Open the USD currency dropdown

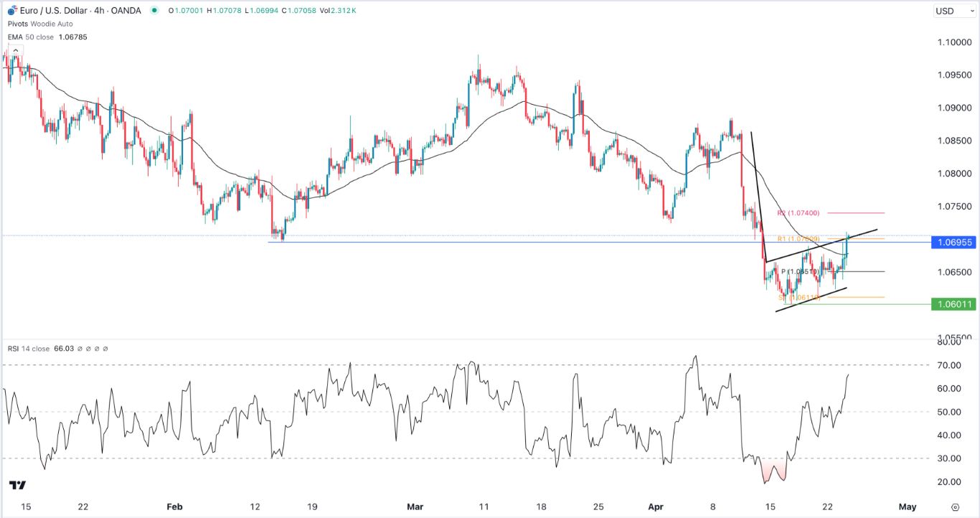click(953, 11)
